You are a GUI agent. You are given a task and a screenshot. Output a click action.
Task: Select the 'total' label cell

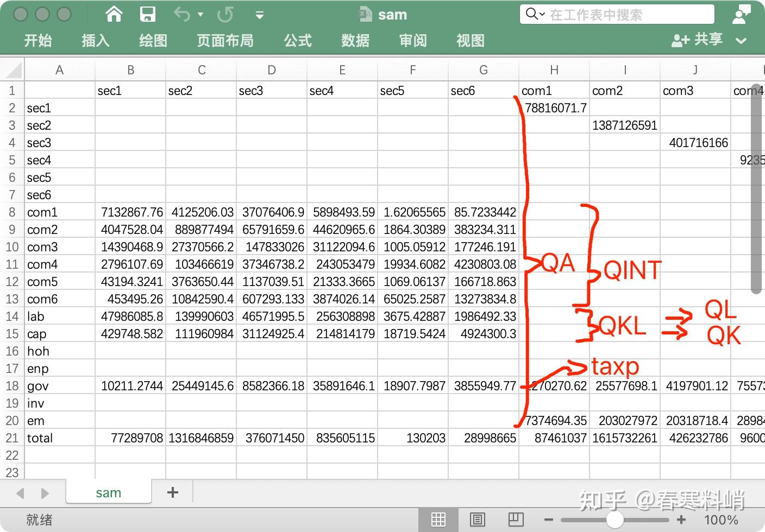[x=60, y=438]
